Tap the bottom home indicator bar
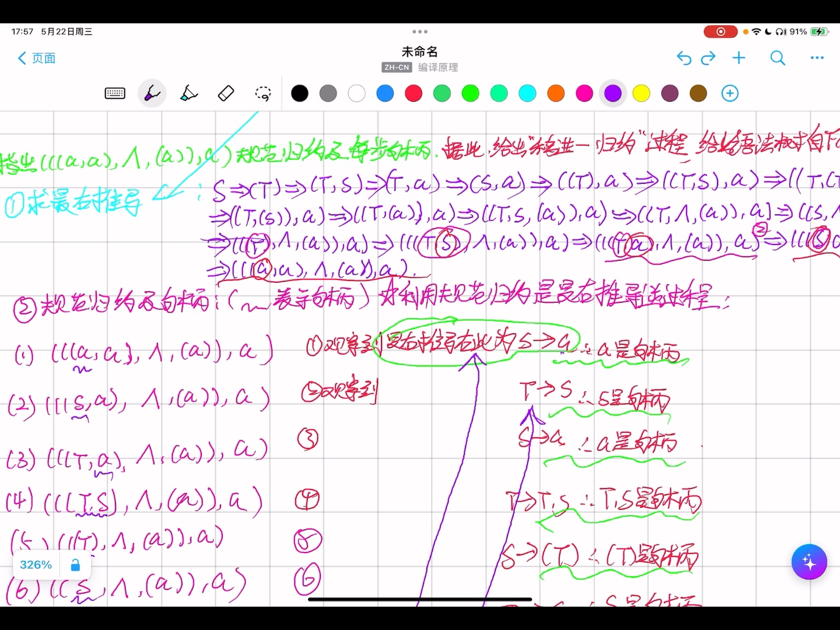 [x=420, y=599]
